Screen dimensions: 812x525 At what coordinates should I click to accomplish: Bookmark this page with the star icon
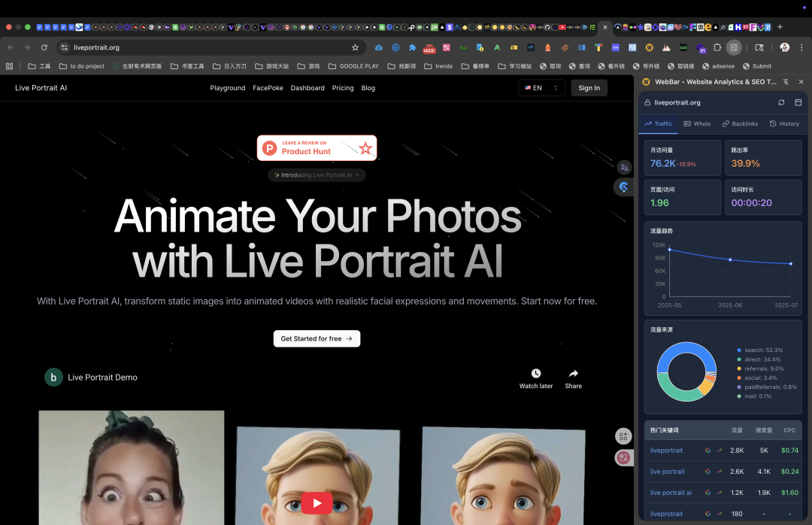[x=355, y=47]
